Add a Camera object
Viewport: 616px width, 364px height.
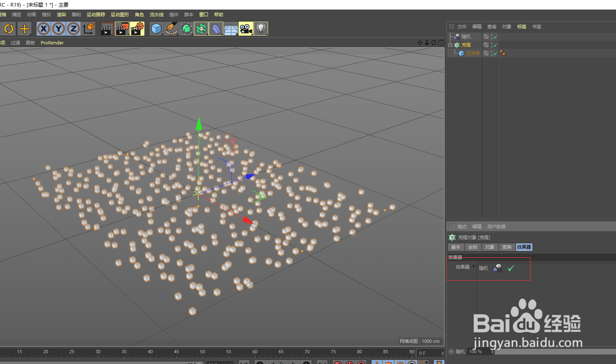click(246, 29)
